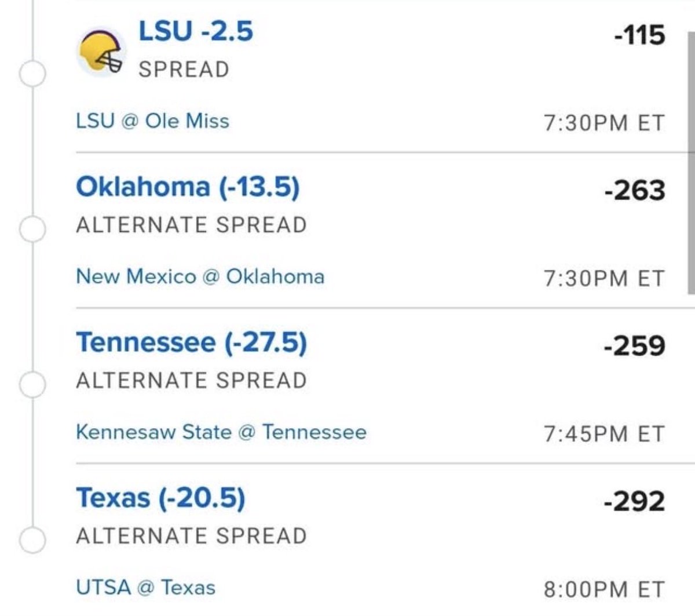695x616 pixels.
Task: Open the UTSA @ Texas game link
Action: 145,587
